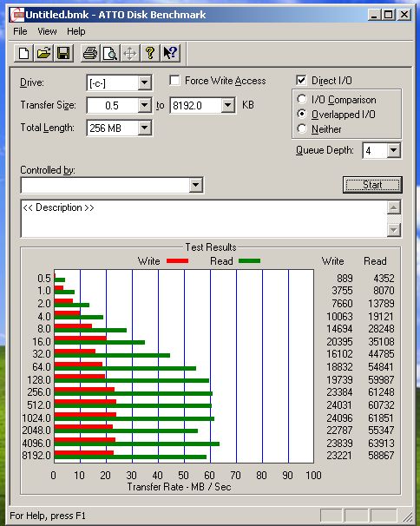420x526 pixels.
Task: Click inside the Description text box
Action: point(204,219)
